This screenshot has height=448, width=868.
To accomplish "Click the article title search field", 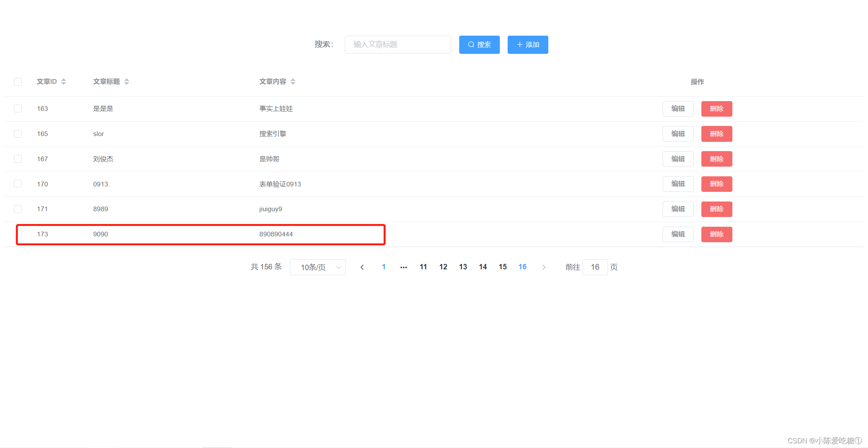I will point(398,45).
